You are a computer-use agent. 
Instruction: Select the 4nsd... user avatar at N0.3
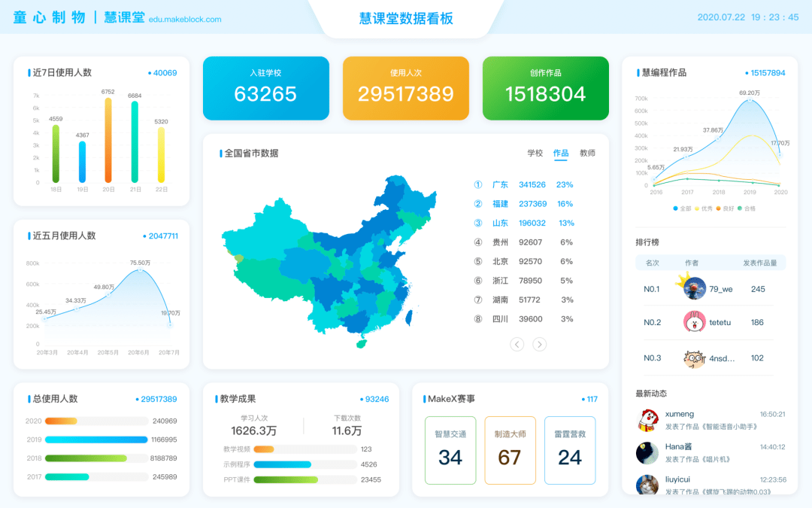tap(694, 358)
